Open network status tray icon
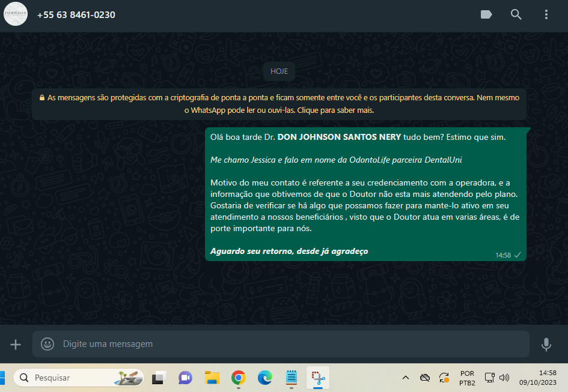568x392 pixels. (x=489, y=378)
